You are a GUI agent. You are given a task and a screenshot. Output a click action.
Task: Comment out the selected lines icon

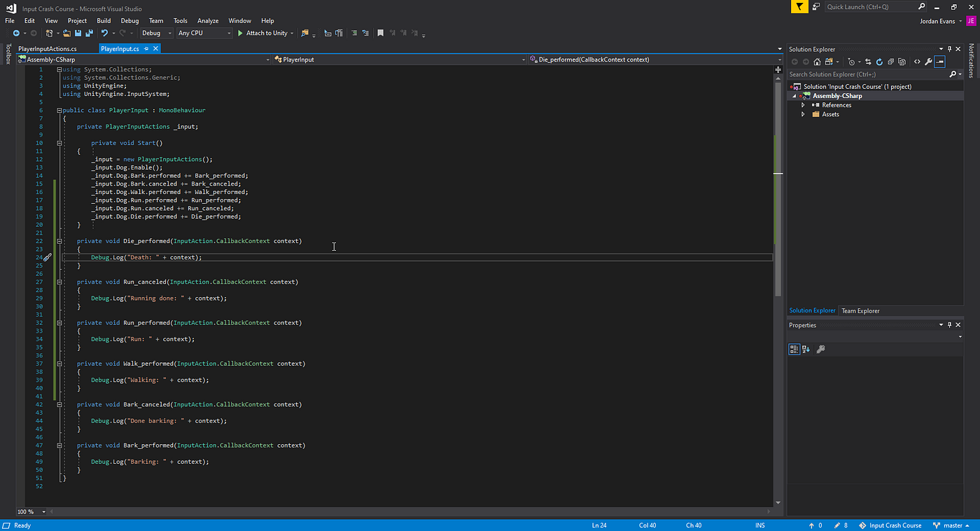tap(354, 33)
